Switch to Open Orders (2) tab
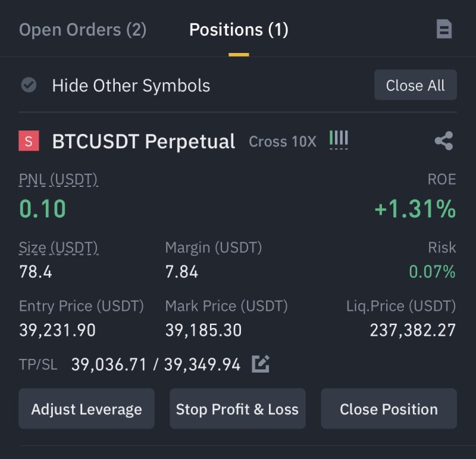 tap(83, 30)
